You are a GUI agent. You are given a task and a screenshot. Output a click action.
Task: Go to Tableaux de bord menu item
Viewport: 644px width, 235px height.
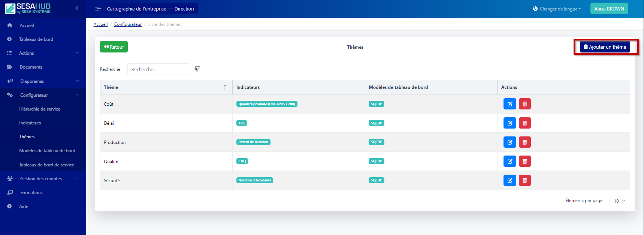click(x=36, y=39)
